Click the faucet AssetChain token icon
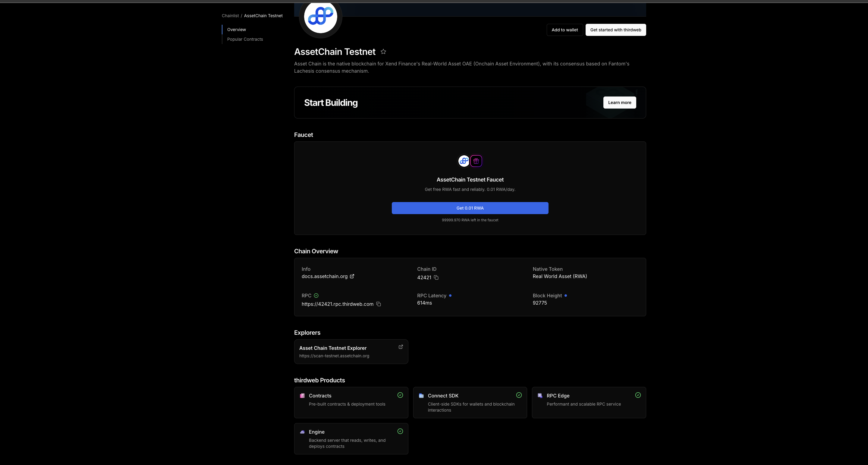 pos(464,161)
